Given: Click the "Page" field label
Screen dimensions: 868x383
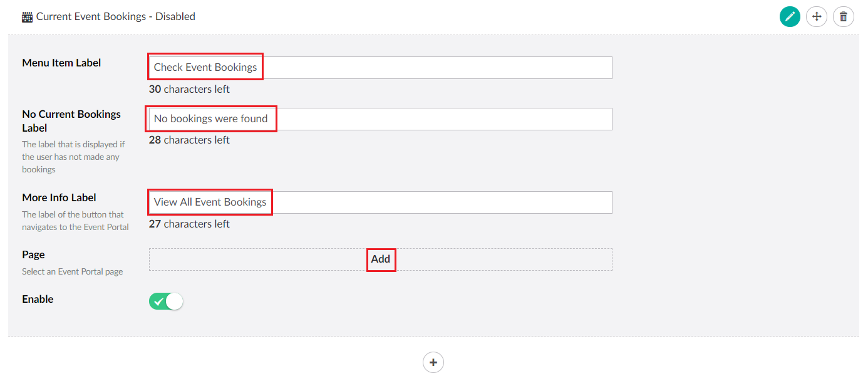Looking at the screenshot, I should [33, 254].
